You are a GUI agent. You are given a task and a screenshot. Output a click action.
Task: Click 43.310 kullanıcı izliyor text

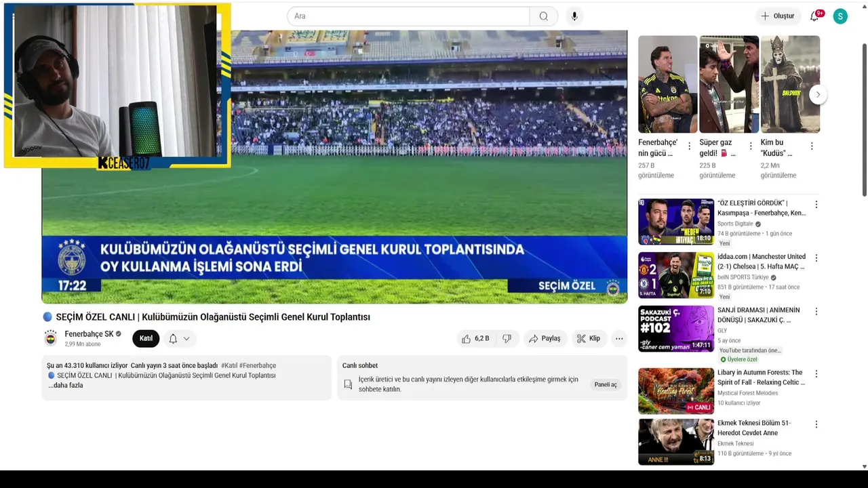[87, 365]
